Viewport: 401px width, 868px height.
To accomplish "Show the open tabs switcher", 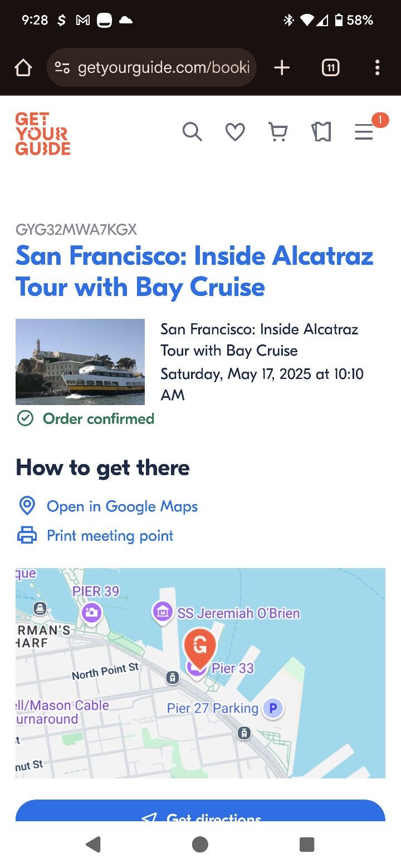I will (330, 68).
